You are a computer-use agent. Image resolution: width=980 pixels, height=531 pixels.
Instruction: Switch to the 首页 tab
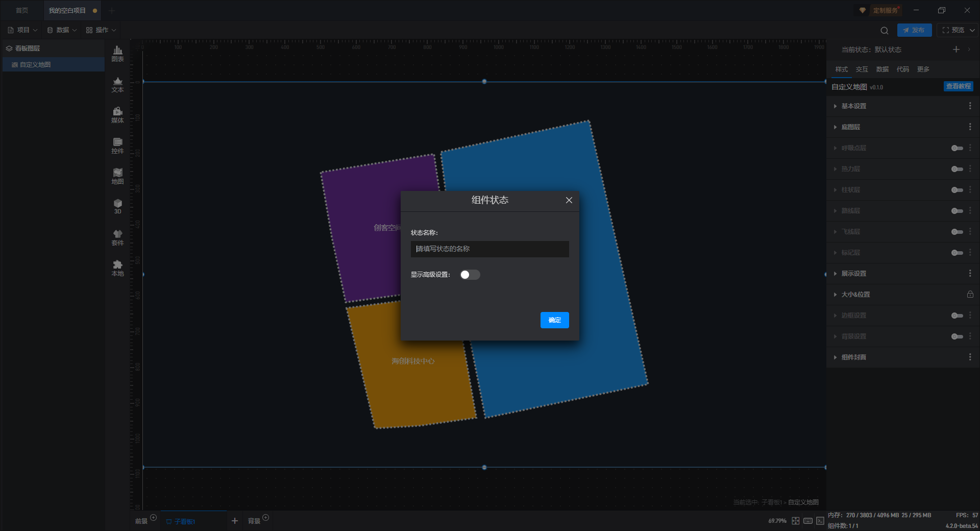click(22, 10)
